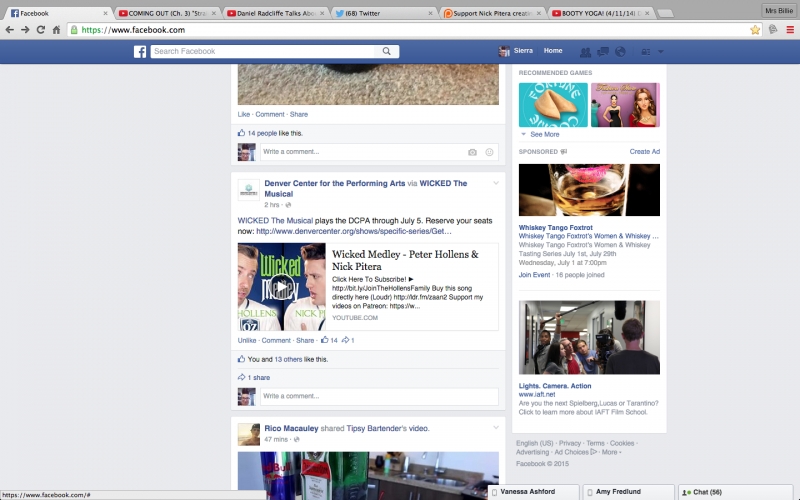800x500 pixels.
Task: Switch to the (68) Twitter tab
Action: [382, 13]
